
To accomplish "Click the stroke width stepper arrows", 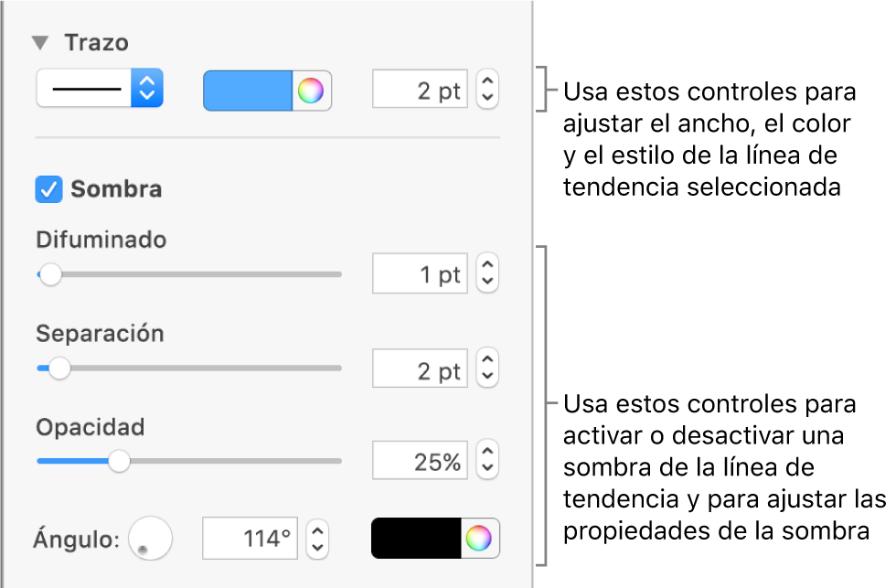I will click(x=487, y=90).
